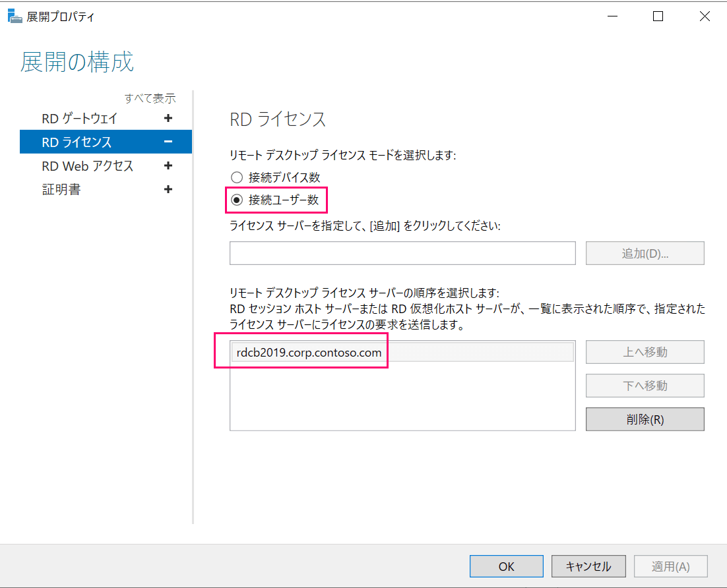The height and width of the screenshot is (588, 727).
Task: Collapse the RD ライセンス section
Action: (169, 142)
